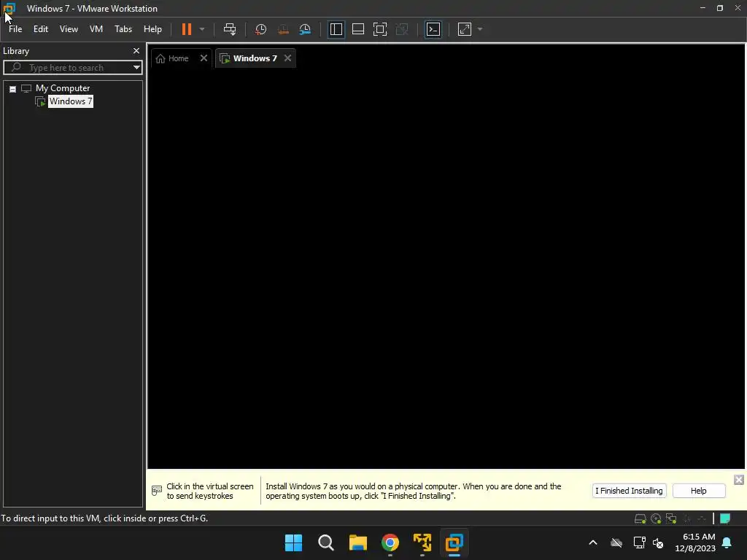Close the Library panel
747x560 pixels.
click(136, 50)
